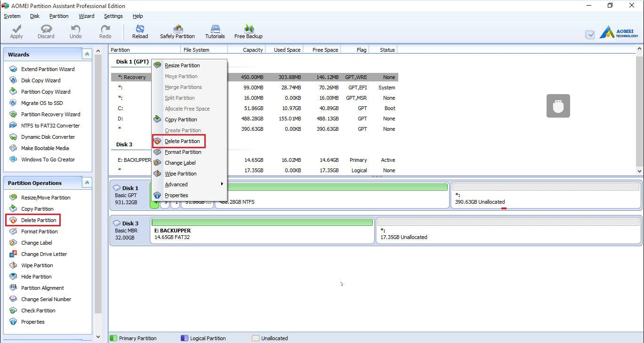The width and height of the screenshot is (644, 343).
Task: Choose Hide Partition operation
Action: coord(36,277)
